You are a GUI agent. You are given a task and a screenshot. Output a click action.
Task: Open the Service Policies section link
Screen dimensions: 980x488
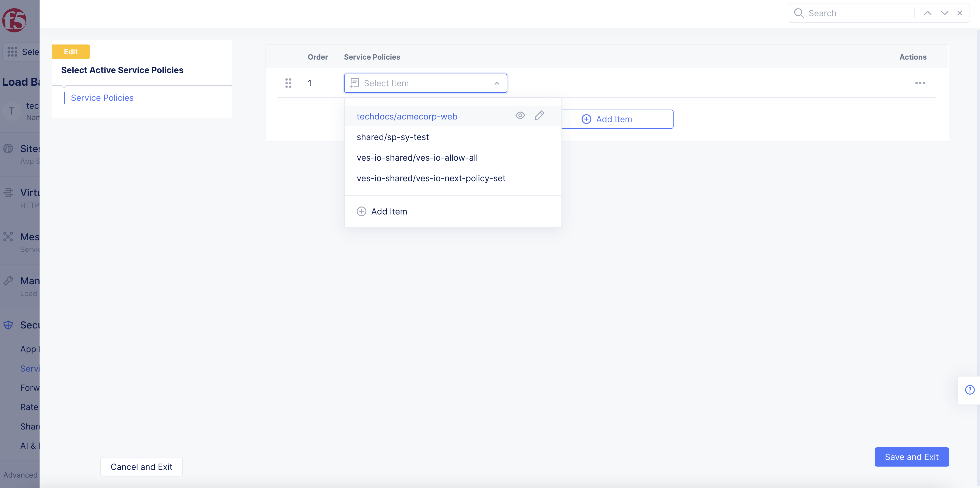click(102, 98)
